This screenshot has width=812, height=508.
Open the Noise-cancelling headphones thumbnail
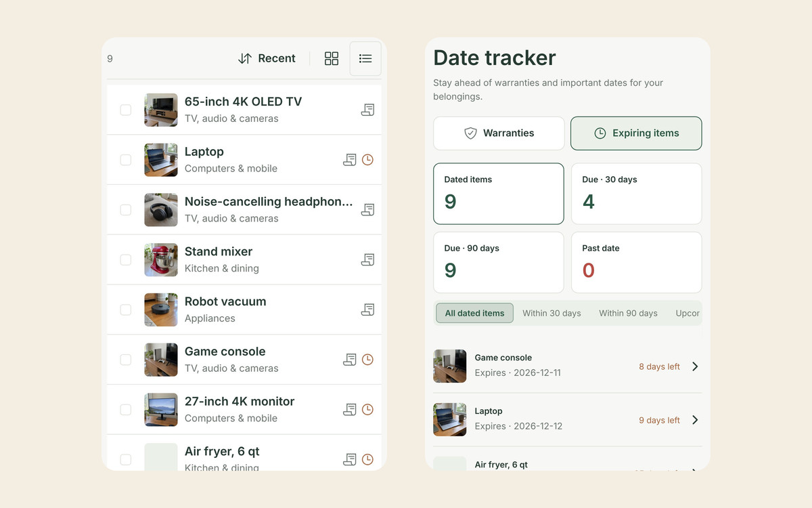(x=161, y=210)
